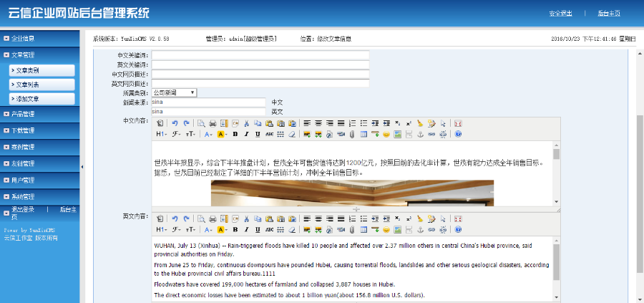
Task: Expand the 产品管理 sidebar section
Action: 40,114
